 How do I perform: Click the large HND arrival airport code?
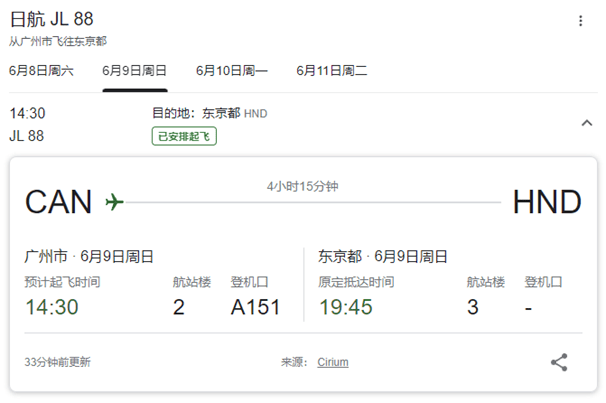547,202
